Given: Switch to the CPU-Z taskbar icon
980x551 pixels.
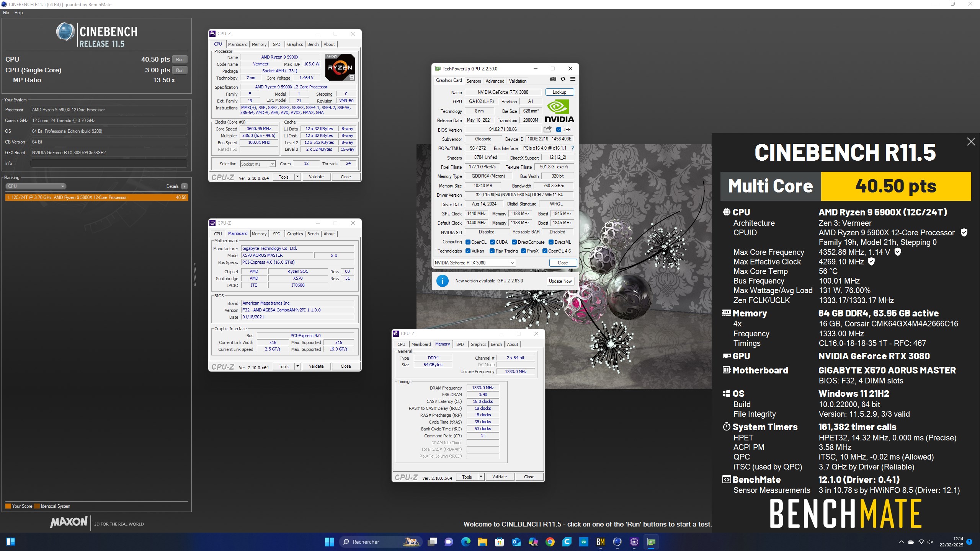Looking at the screenshot, I should point(634,542).
